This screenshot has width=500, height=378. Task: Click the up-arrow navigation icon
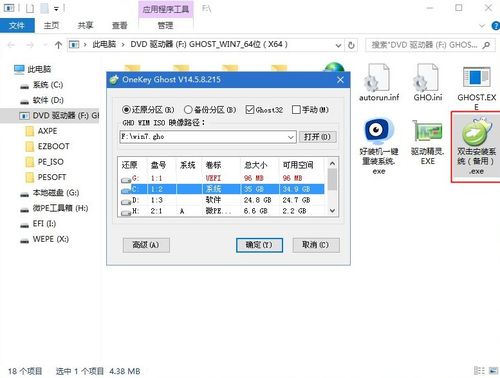pyautogui.click(x=58, y=45)
